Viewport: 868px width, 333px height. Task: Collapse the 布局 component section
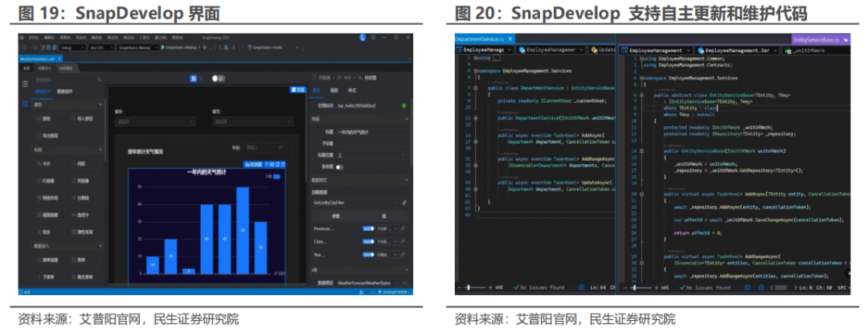click(100, 149)
